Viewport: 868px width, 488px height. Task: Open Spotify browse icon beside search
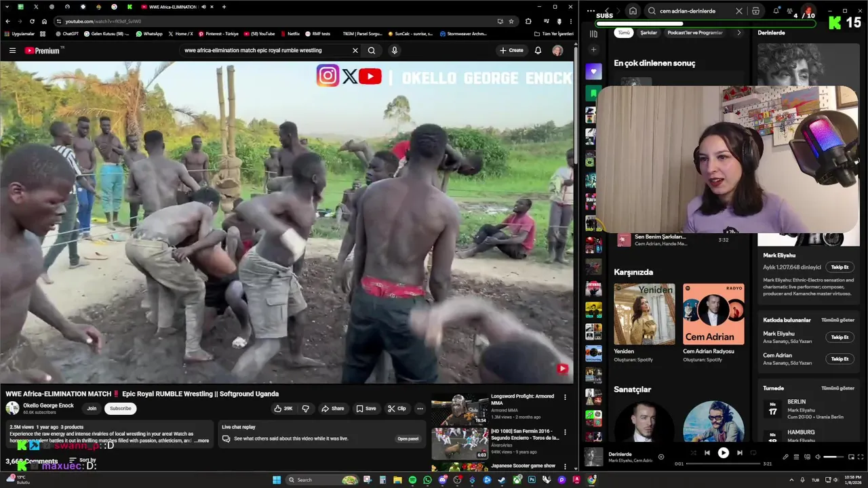coord(756,11)
